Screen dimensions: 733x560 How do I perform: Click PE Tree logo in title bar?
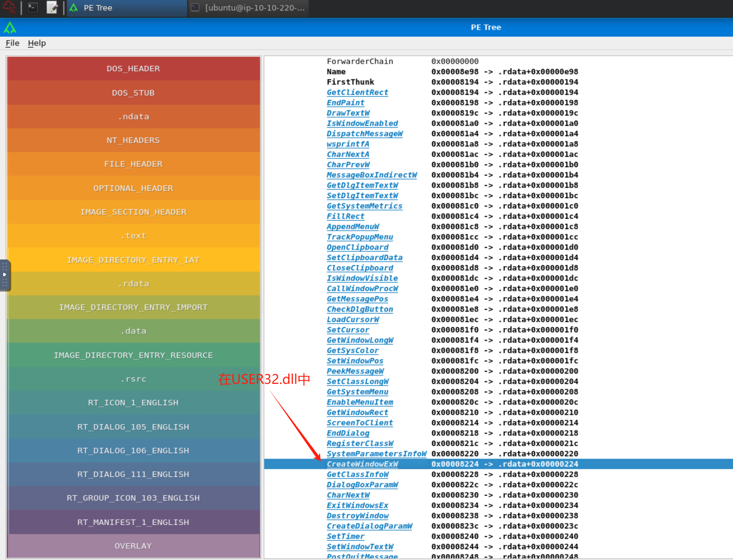tap(10, 28)
